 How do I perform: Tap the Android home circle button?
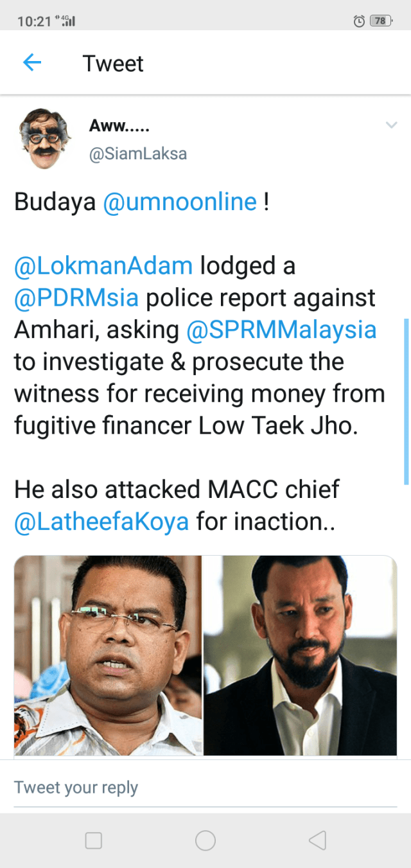205,840
